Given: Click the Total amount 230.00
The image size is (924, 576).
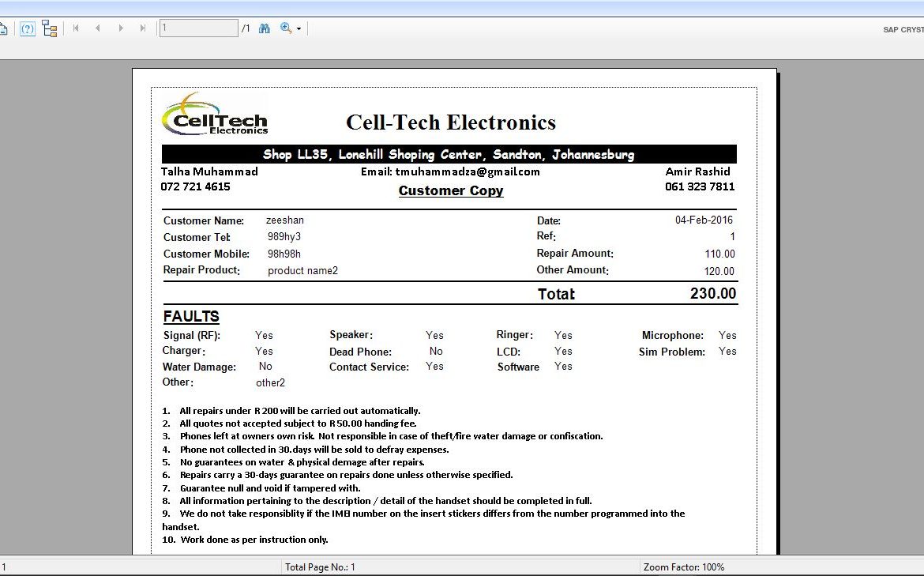Looking at the screenshot, I should (712, 294).
